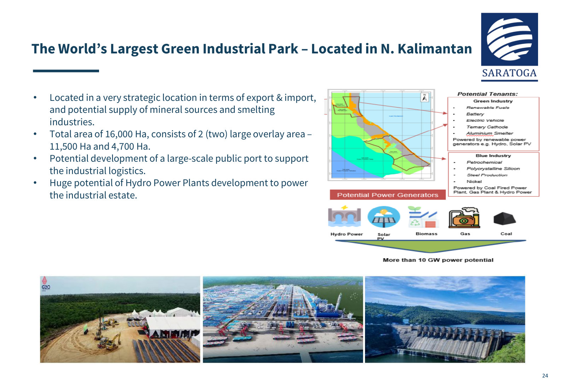The width and height of the screenshot is (566, 392).
Task: Click the "Polycrystalline Silicon" list item
Action: click(x=493, y=169)
